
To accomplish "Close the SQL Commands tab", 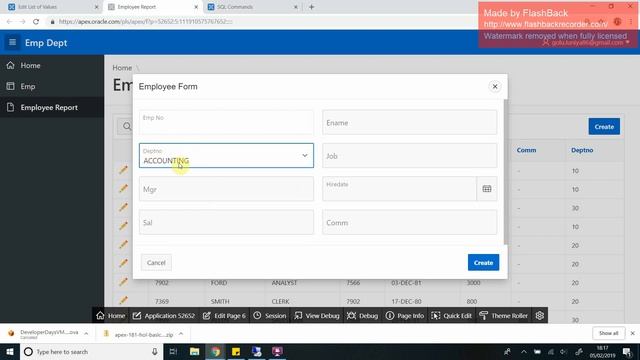I will pyautogui.click(x=296, y=7).
